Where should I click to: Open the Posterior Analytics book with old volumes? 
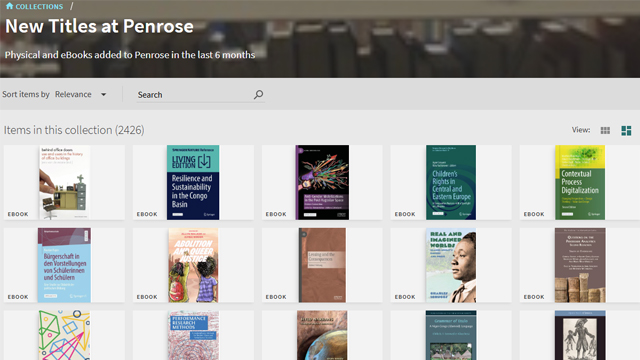580,265
